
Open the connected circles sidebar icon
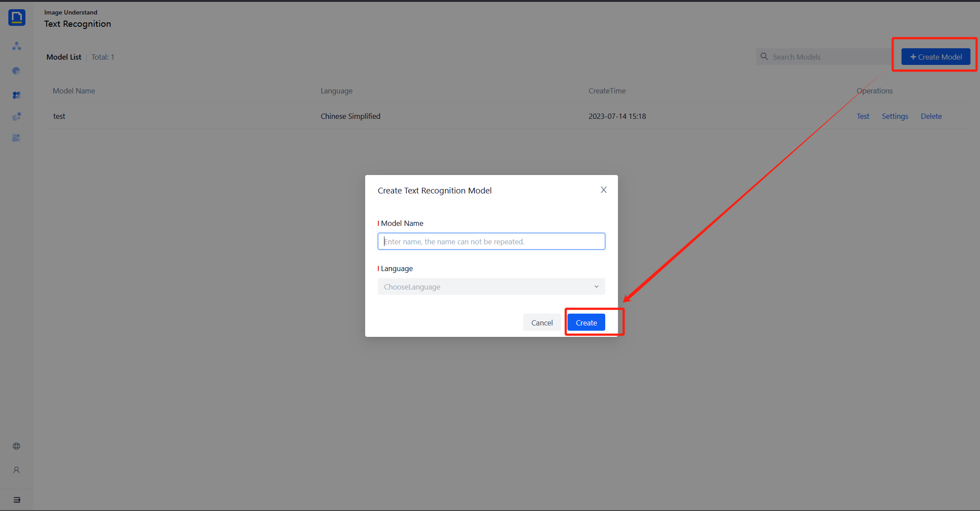(17, 116)
